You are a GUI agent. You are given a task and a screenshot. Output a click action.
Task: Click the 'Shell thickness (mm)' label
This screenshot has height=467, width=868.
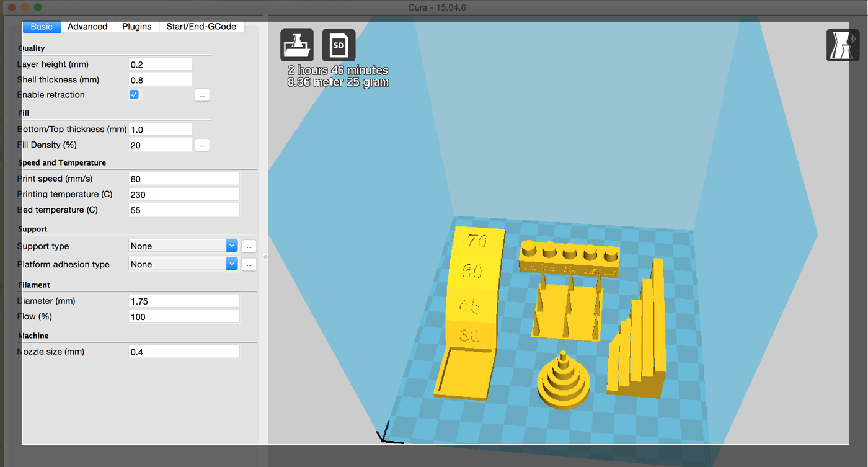pyautogui.click(x=58, y=80)
